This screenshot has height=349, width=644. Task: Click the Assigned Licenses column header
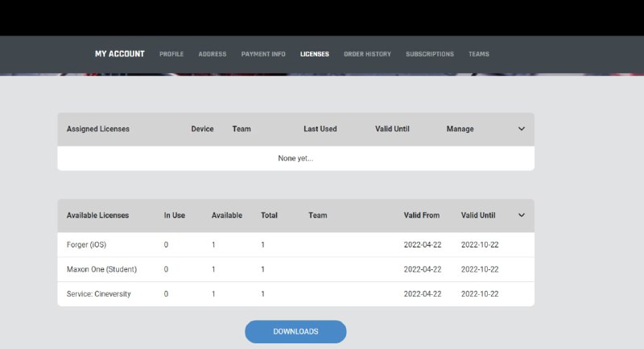click(x=97, y=129)
